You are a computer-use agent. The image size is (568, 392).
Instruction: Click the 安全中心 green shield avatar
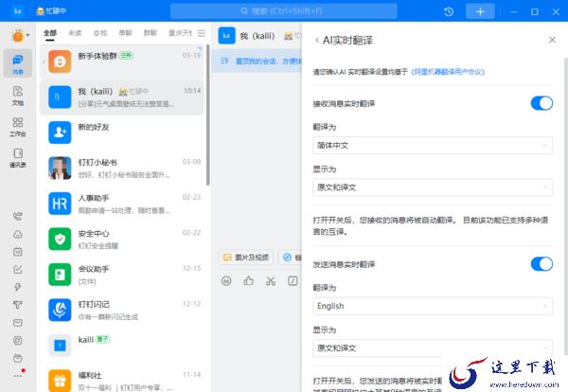point(60,240)
